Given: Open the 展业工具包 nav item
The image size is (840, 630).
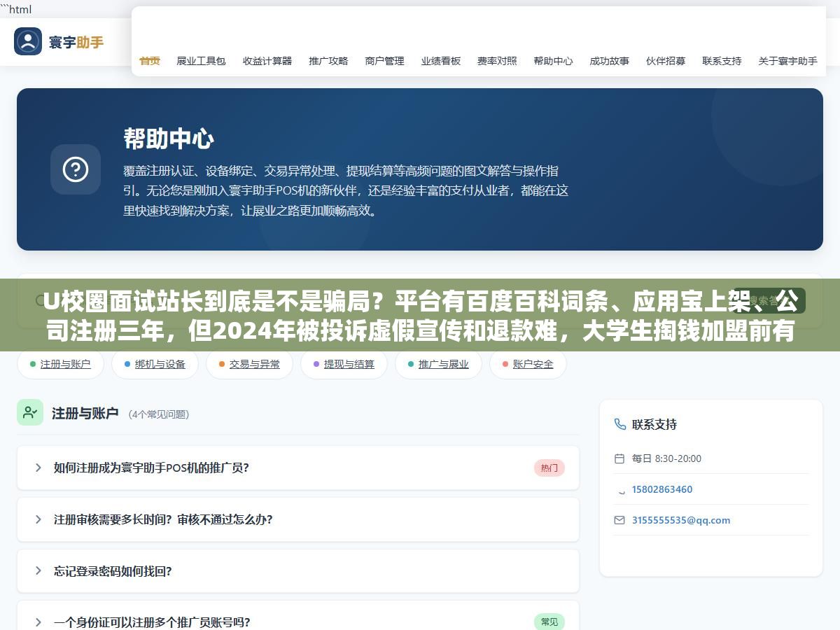Looking at the screenshot, I should (201, 61).
